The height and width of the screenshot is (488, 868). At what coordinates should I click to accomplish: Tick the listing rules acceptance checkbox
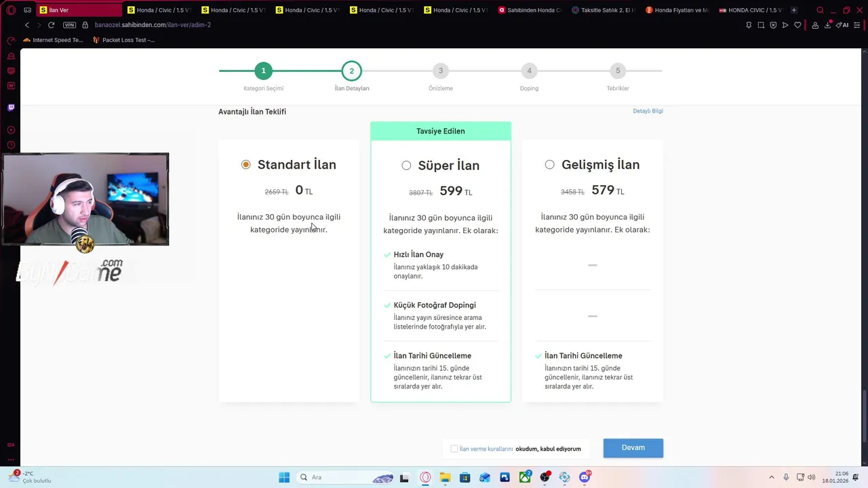pyautogui.click(x=454, y=449)
